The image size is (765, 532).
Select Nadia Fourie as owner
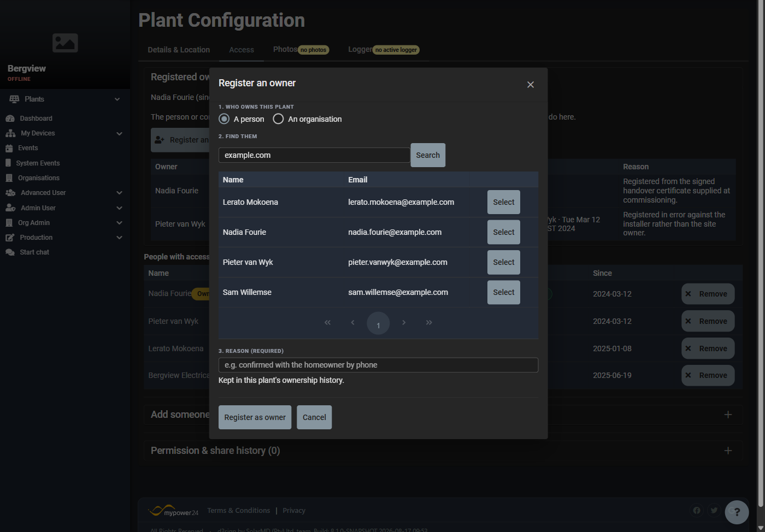504,232
